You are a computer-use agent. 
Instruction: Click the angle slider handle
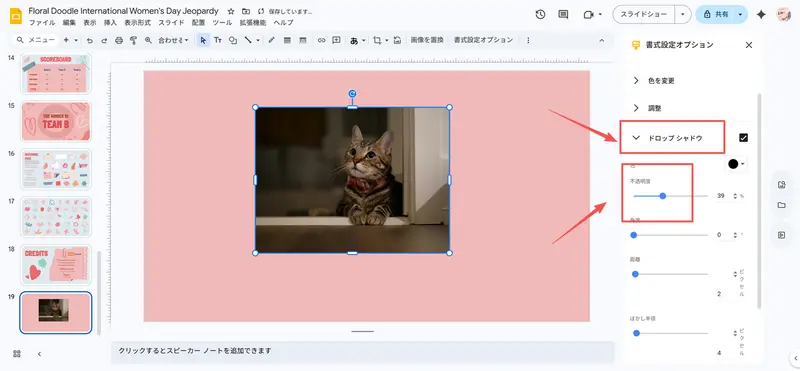click(x=634, y=235)
